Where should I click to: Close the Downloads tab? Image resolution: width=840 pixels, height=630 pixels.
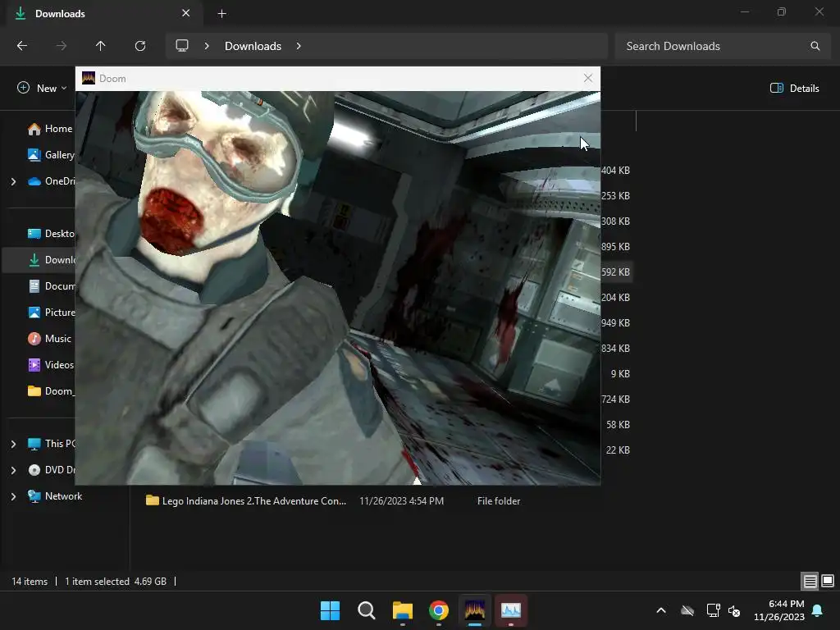click(x=186, y=13)
